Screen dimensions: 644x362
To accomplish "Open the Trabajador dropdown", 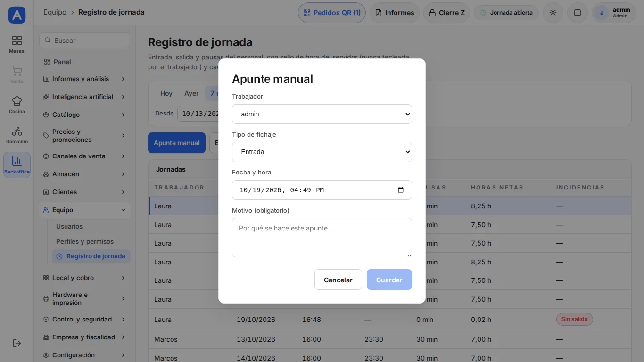I will [x=322, y=114].
